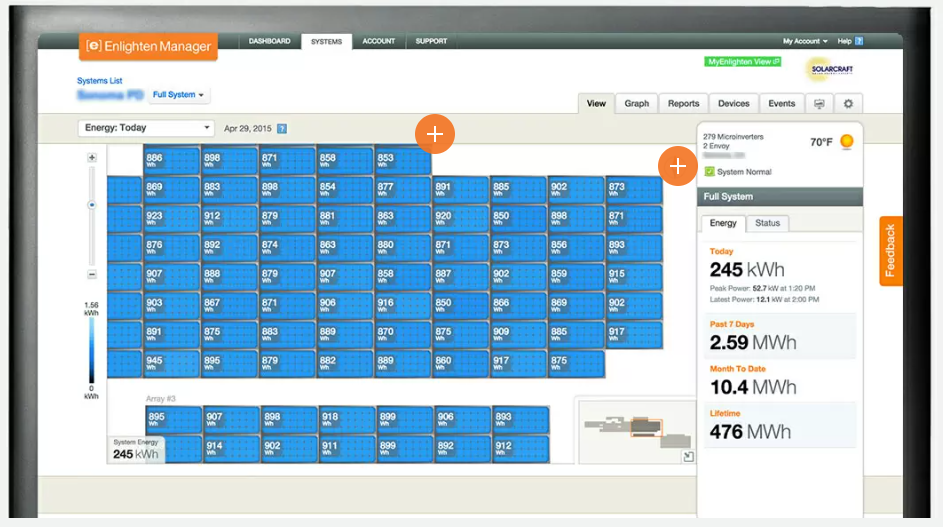Image resolution: width=943 pixels, height=527 pixels.
Task: Click the Today 245 kWh value
Action: pyautogui.click(x=746, y=270)
